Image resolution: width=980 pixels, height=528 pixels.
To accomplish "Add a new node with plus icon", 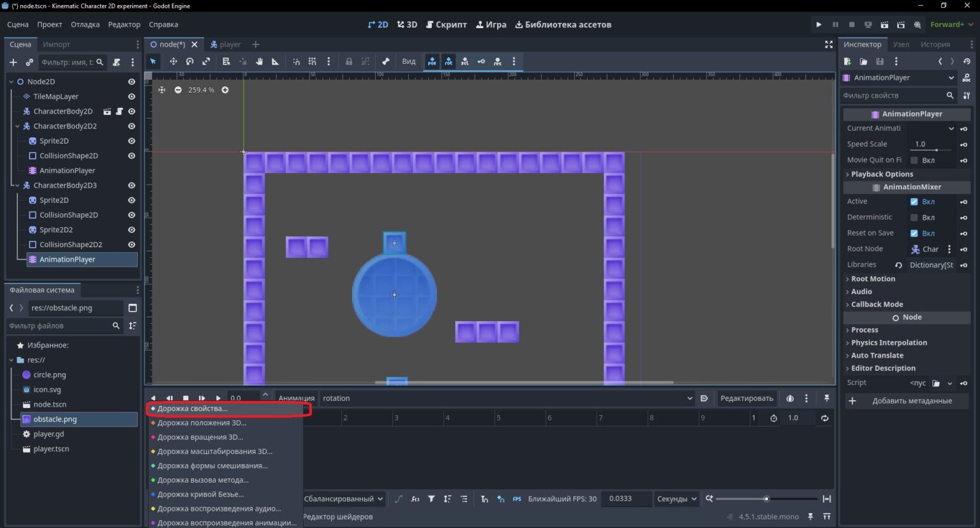I will [13, 62].
